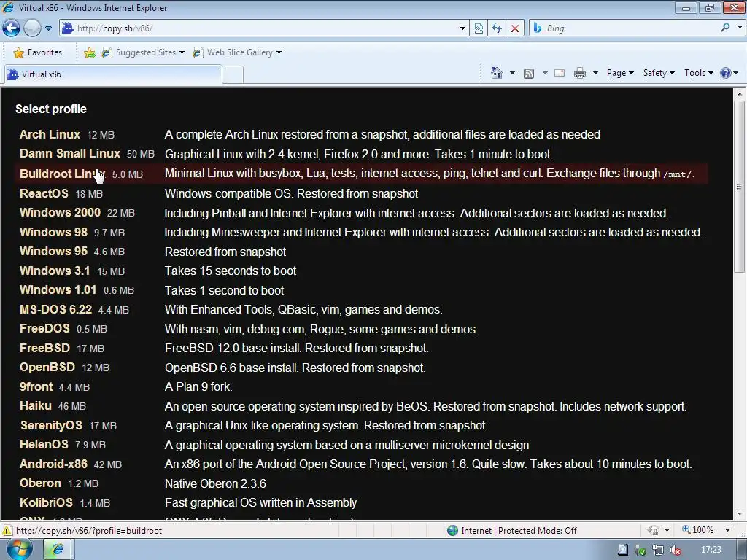Click the Home page icon
Viewport: 747px width, 560px height.
496,73
